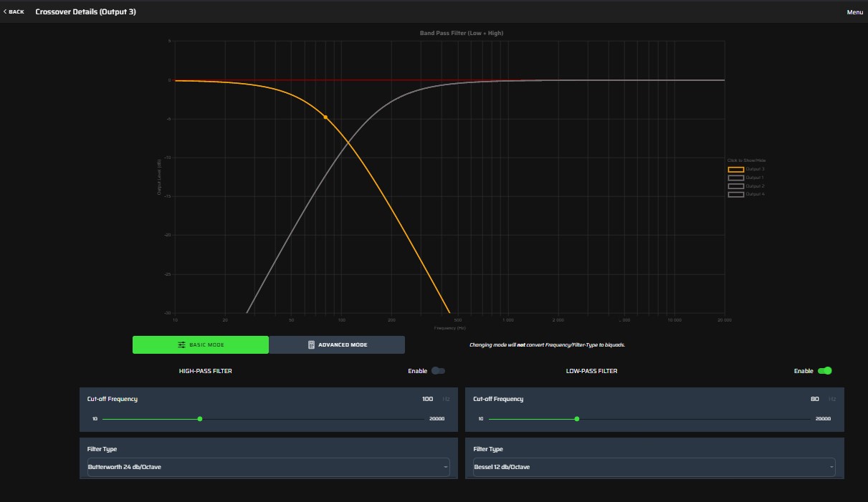Click the back arrow icon

pos(5,11)
